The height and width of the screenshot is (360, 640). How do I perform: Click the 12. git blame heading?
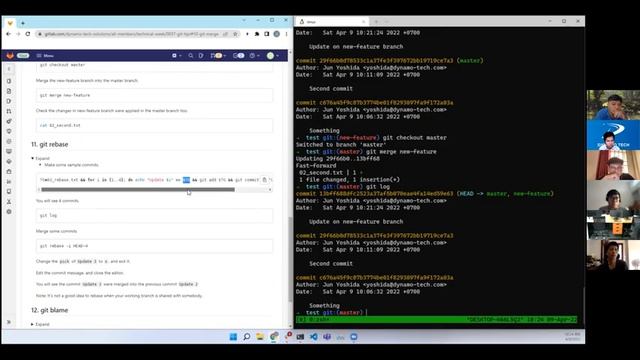tap(49, 310)
